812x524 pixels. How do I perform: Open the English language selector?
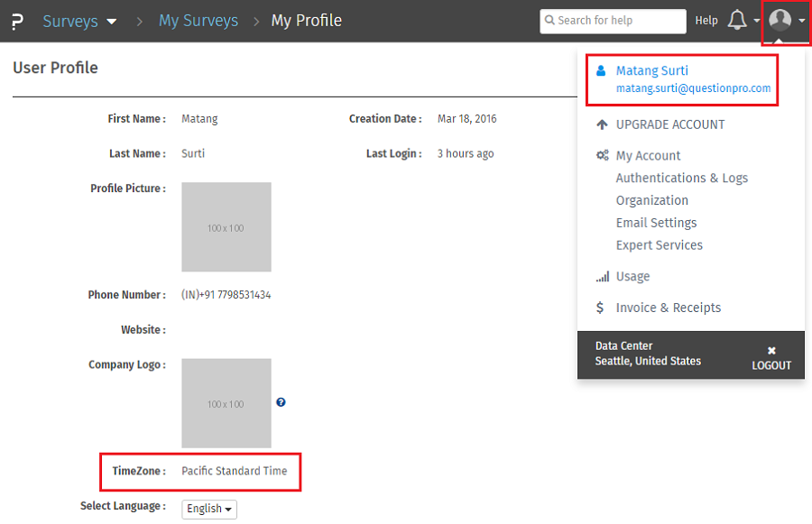(x=208, y=509)
